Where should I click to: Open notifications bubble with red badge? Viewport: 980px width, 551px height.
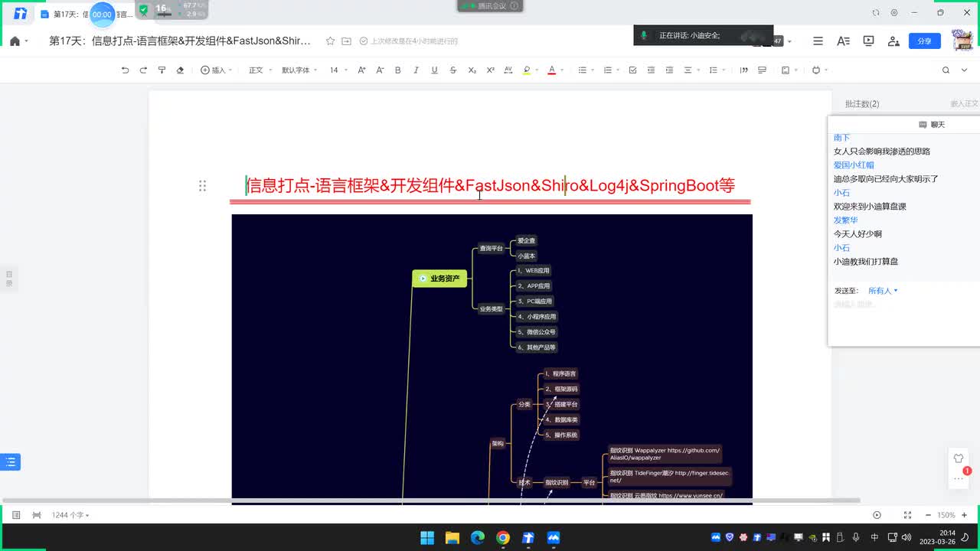coord(959,478)
